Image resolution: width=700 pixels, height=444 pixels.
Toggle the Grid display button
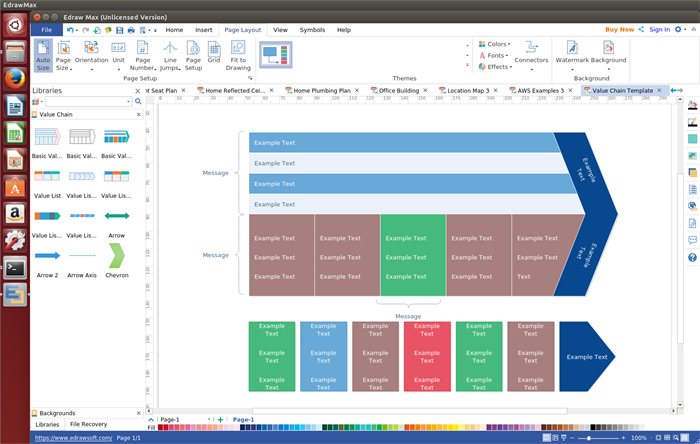pyautogui.click(x=213, y=55)
